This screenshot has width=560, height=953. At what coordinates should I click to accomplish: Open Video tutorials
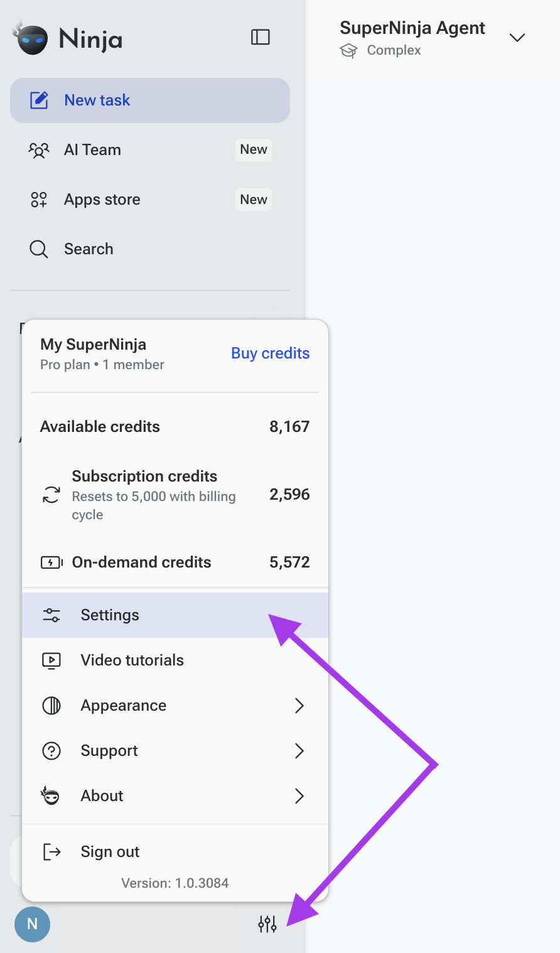coord(175,660)
